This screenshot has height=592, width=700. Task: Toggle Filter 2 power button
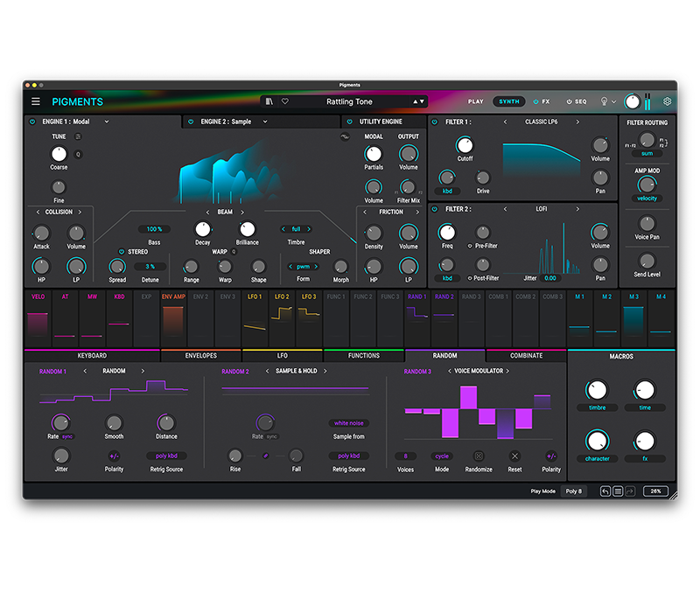pos(434,210)
